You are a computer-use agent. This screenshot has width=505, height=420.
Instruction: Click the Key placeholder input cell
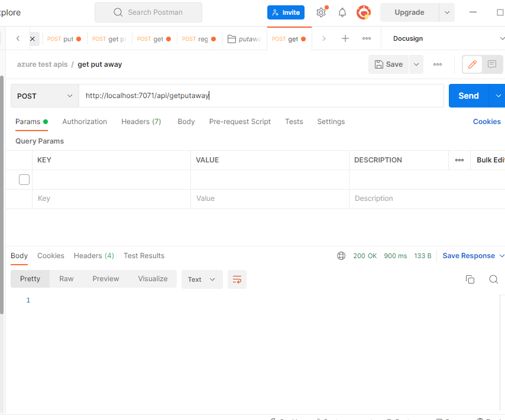click(111, 198)
